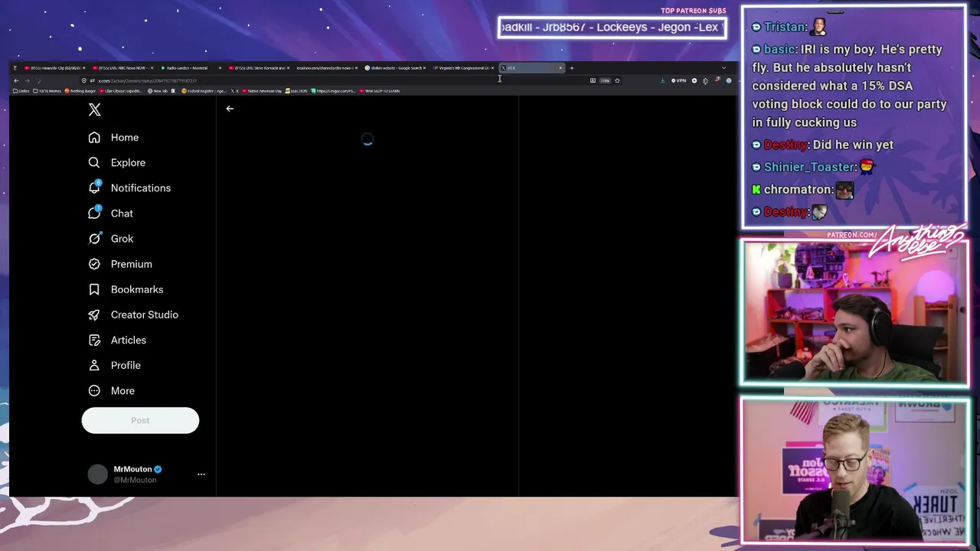
Task: Click the X logo in the sidebar
Action: coord(94,109)
